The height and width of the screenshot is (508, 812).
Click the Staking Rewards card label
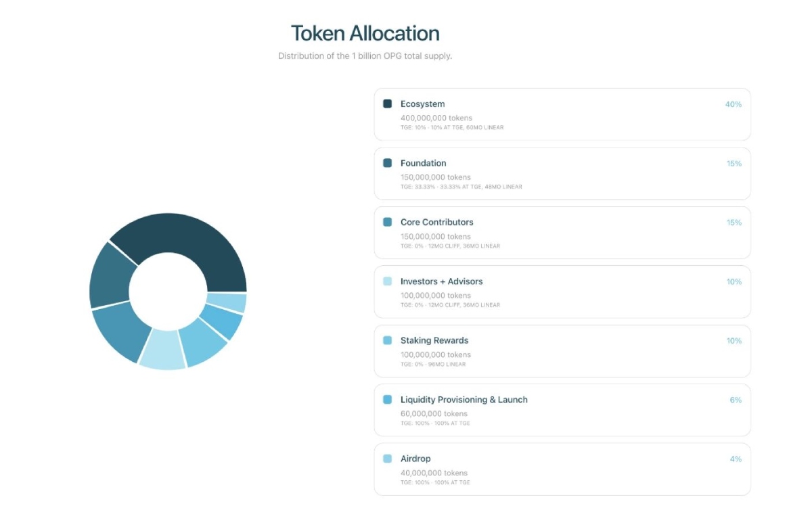coord(434,340)
